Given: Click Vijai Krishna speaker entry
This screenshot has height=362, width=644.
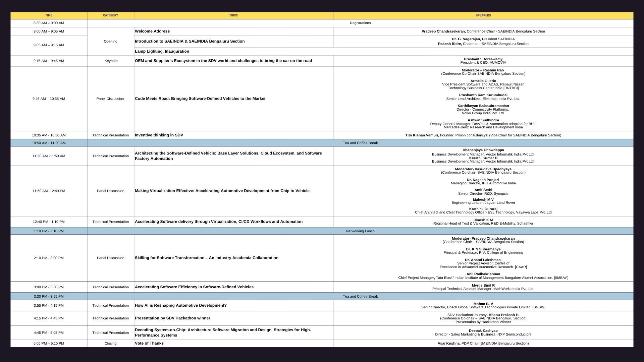Looking at the screenshot, I should [483, 343].
